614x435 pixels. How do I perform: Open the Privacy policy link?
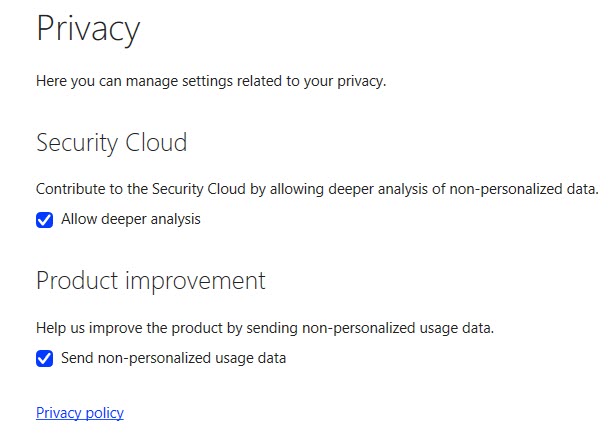tap(80, 413)
